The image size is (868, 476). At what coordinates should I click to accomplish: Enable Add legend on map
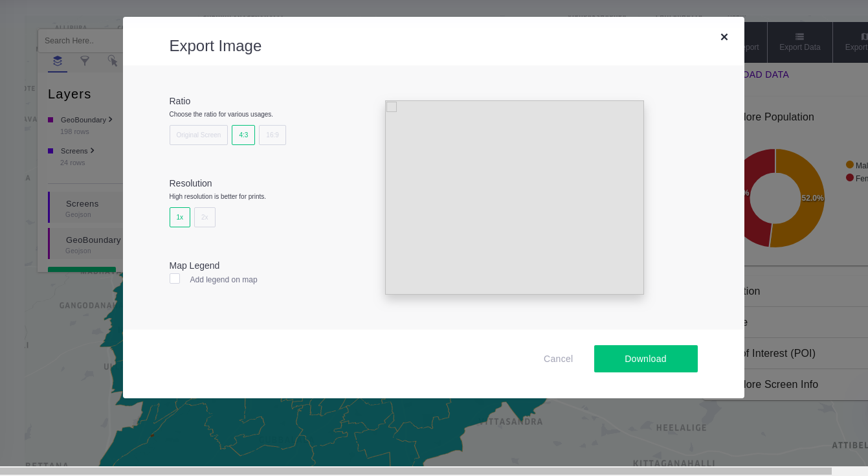point(175,278)
